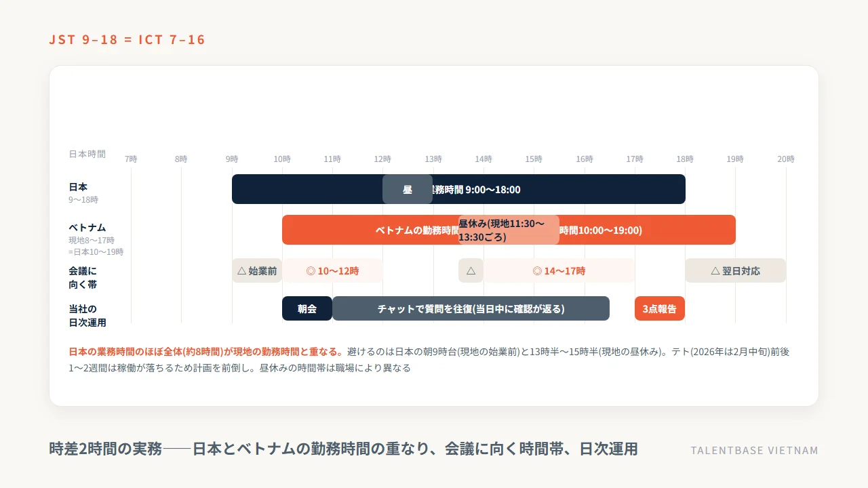Click the ◎ 10〜12時 meeting block
The width and height of the screenshot is (868, 488).
[332, 270]
